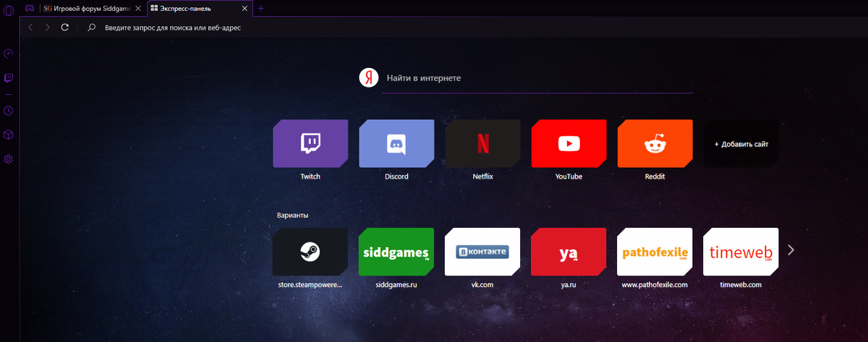This screenshot has height=342, width=868.
Task: Open the timeweb.com suggestion tile
Action: 741,251
